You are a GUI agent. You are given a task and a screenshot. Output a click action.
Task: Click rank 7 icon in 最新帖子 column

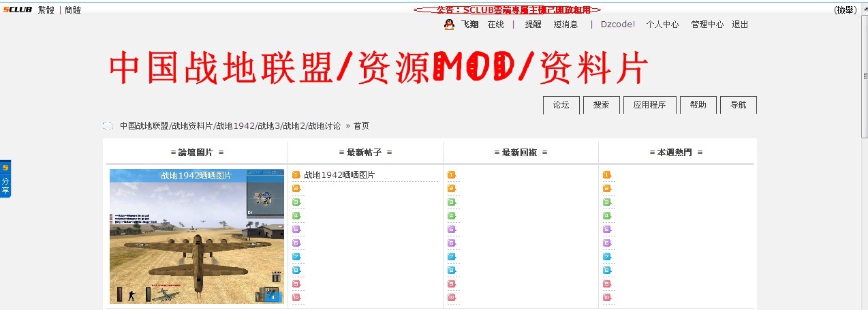pos(296,257)
